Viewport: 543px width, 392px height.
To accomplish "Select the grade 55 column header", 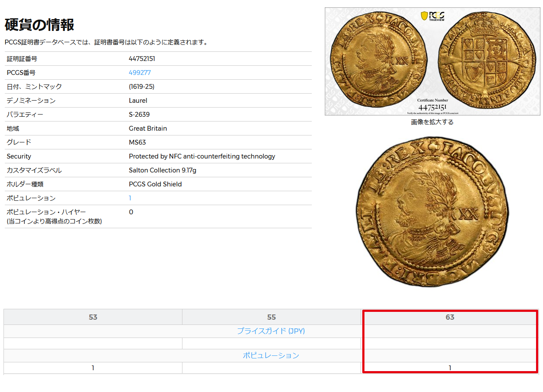I will [x=271, y=317].
